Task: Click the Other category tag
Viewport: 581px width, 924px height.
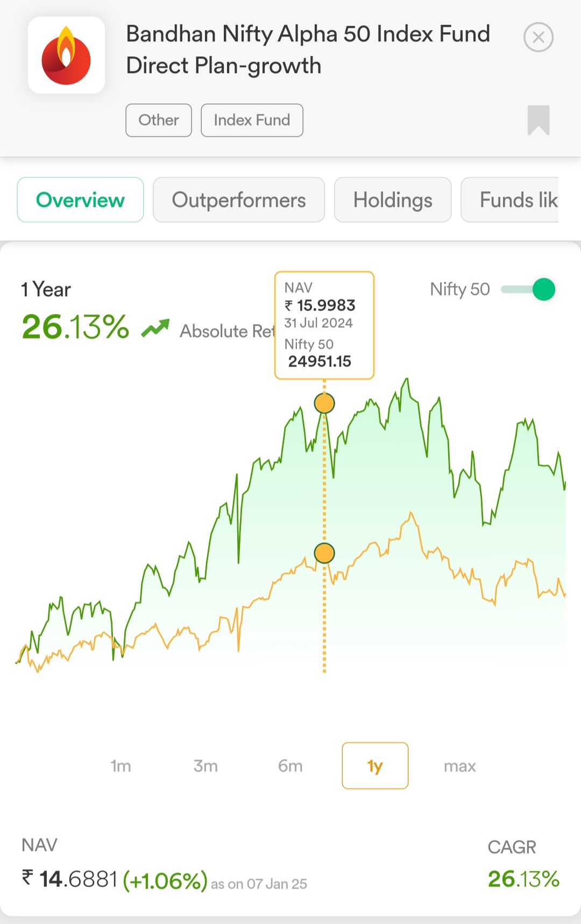Action: [x=159, y=120]
